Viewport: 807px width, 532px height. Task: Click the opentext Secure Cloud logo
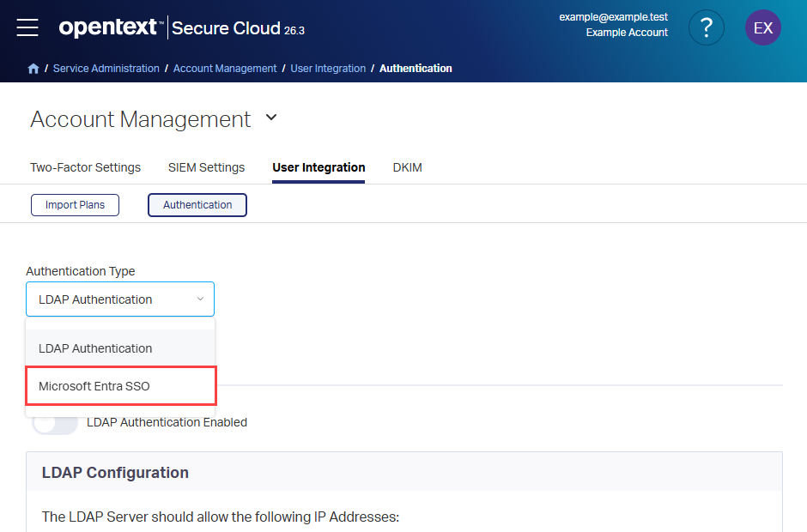coord(182,27)
